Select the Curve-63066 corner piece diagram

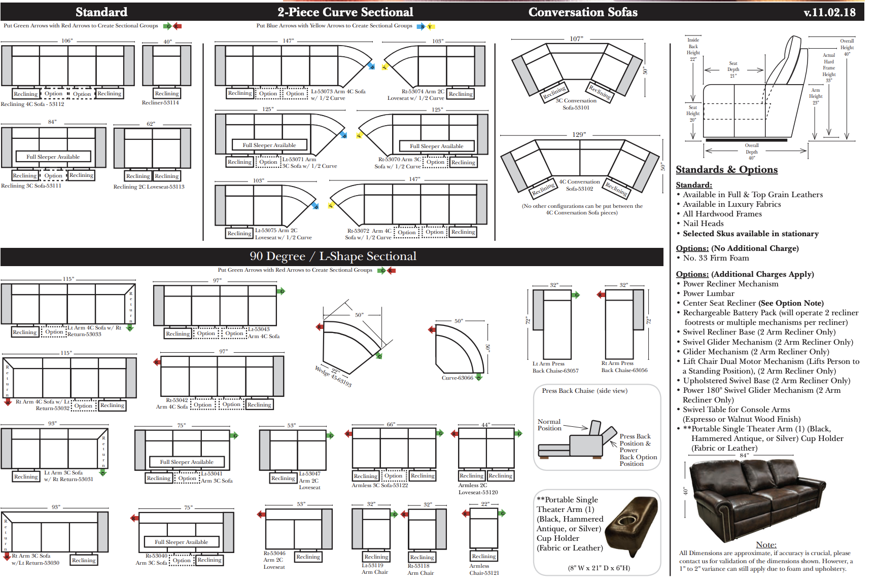point(457,350)
